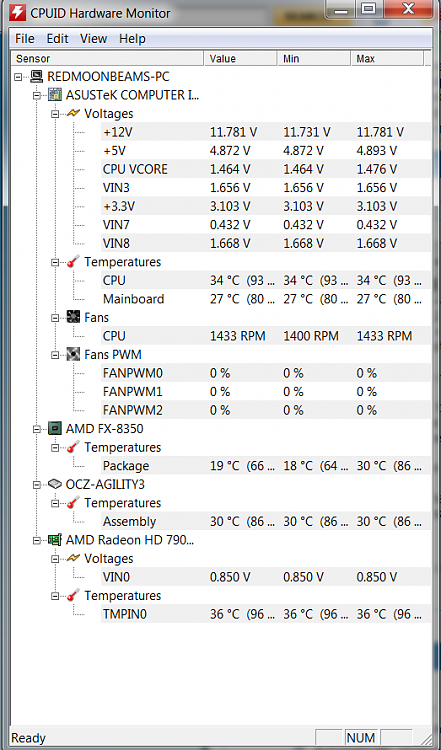Click the NUM status bar indicator

(361, 737)
